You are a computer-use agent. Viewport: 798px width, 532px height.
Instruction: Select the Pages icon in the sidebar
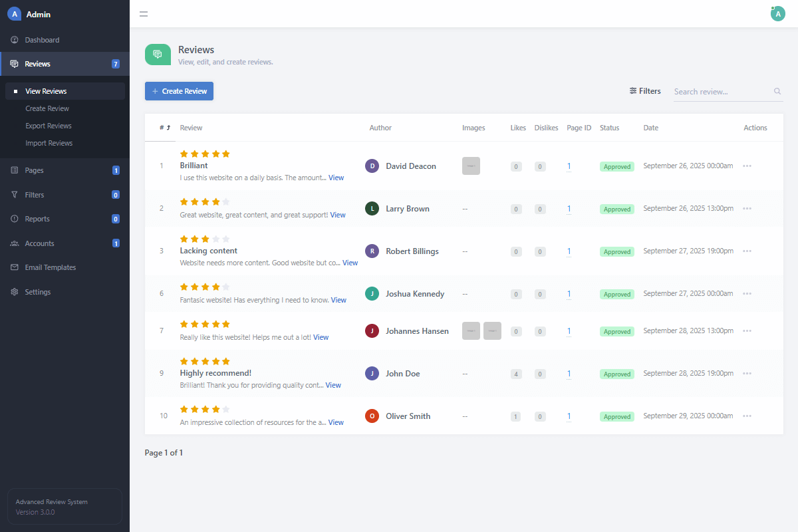coord(14,170)
